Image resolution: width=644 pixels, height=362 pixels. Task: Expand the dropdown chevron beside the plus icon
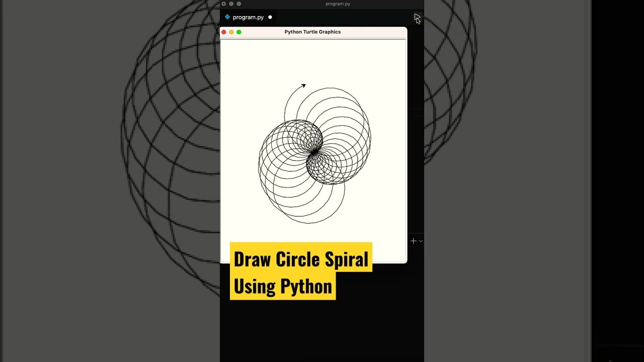(x=421, y=241)
